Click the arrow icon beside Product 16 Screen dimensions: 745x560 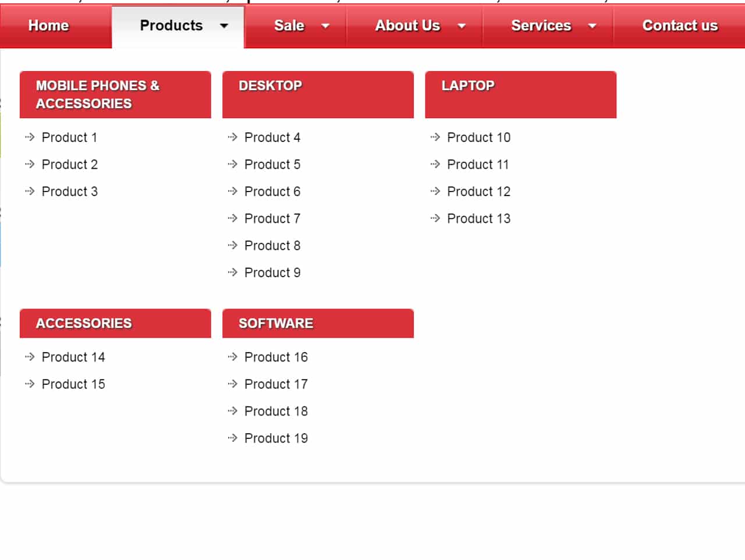[x=232, y=357]
